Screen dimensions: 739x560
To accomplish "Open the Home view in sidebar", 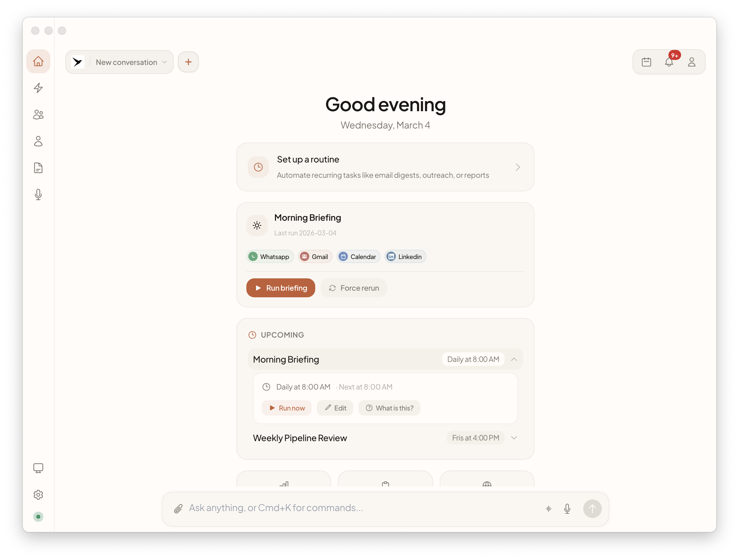I will tap(38, 61).
